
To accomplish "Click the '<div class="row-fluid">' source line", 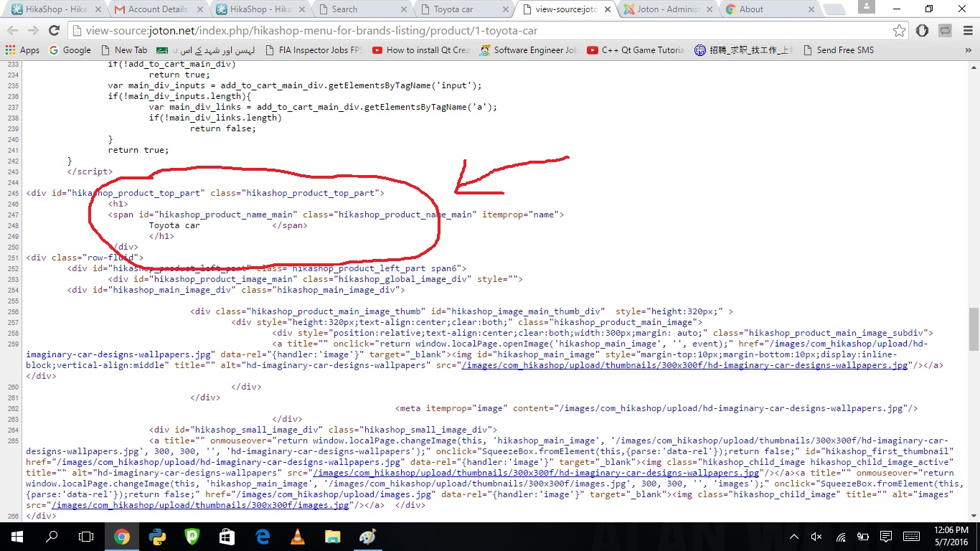I will 85,258.
